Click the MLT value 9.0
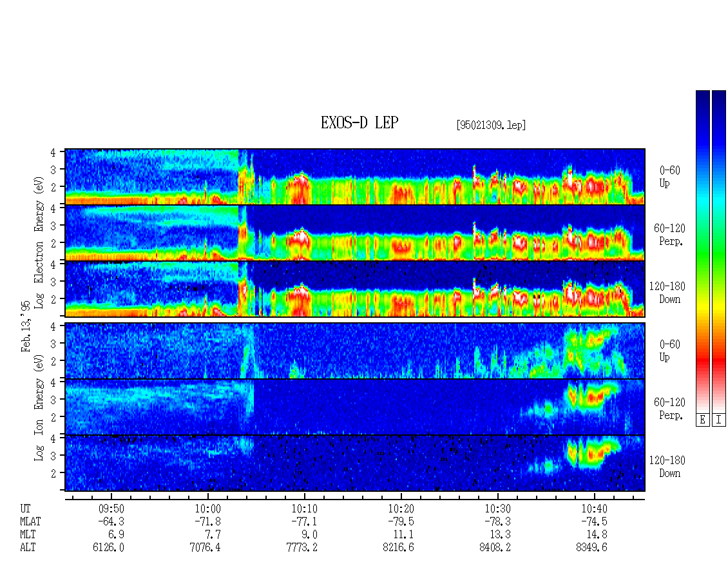The image size is (728, 564). [309, 535]
